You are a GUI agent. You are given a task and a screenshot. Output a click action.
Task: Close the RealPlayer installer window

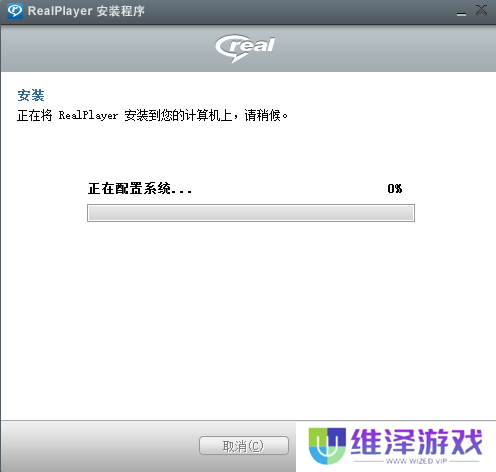481,11
